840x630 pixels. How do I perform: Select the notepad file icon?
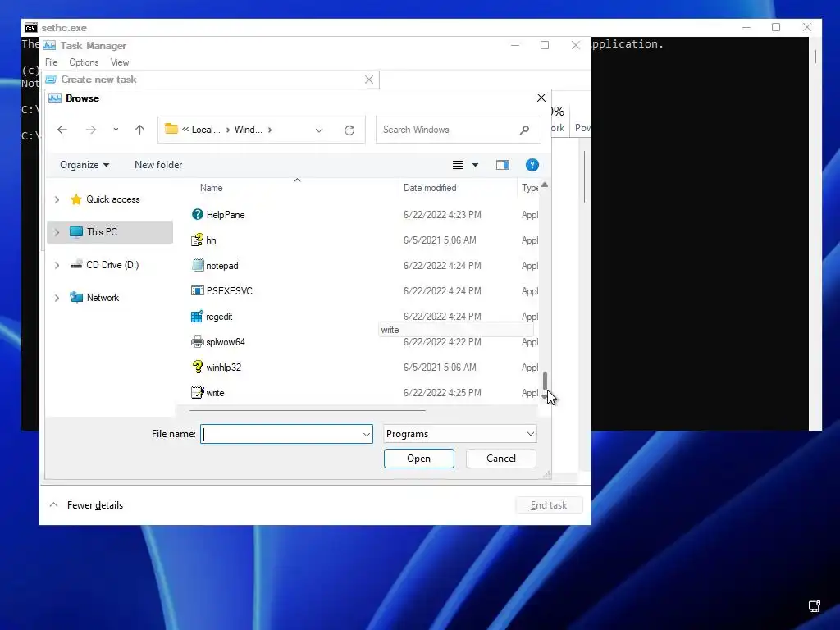(198, 265)
